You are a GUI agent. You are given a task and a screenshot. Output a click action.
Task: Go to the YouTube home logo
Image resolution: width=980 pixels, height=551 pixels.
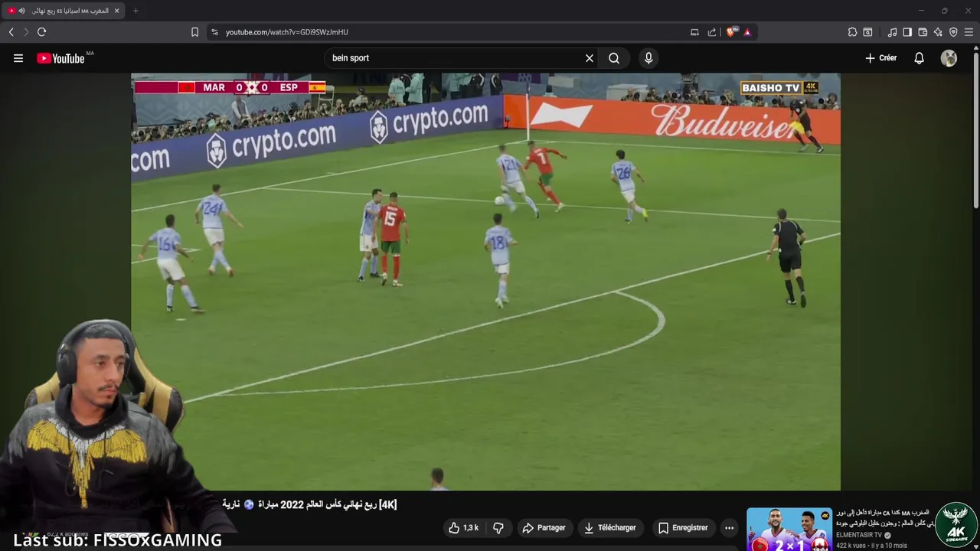tap(60, 58)
